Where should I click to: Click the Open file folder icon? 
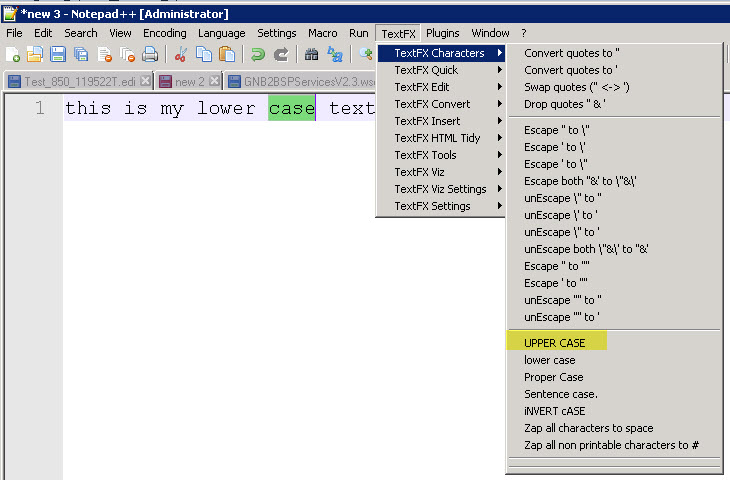[x=35, y=54]
